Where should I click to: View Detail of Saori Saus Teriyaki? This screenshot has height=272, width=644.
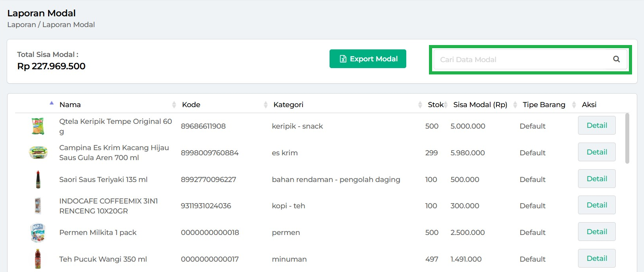tap(596, 179)
